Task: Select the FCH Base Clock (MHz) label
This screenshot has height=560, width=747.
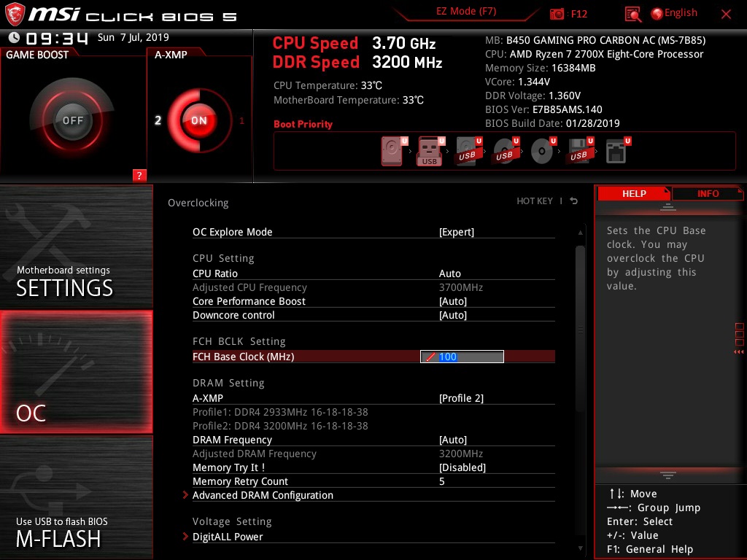Action: point(244,357)
